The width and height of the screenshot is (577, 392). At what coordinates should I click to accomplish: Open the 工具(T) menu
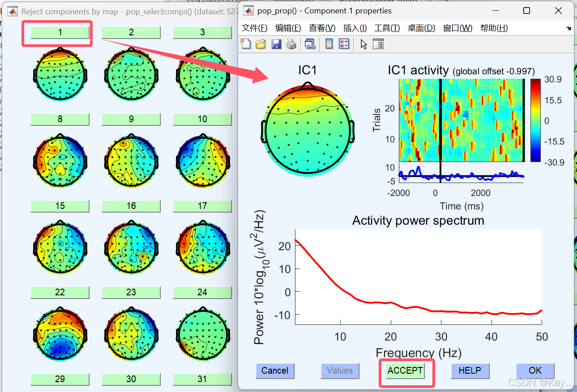(x=387, y=28)
